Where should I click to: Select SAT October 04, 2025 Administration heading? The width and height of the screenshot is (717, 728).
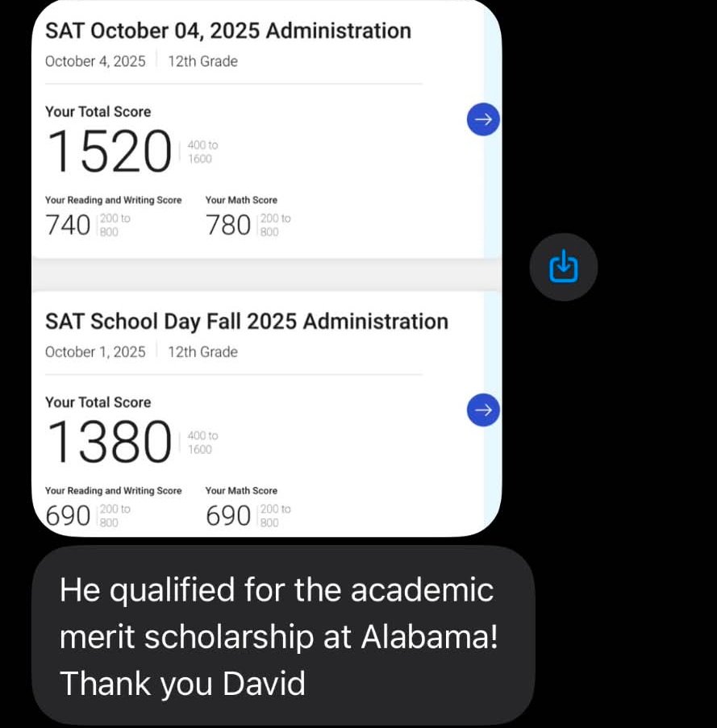pos(228,31)
